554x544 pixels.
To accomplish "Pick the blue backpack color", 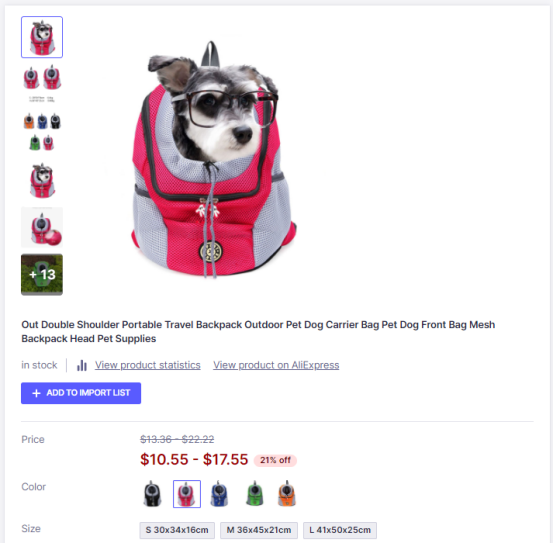I will click(x=219, y=493).
